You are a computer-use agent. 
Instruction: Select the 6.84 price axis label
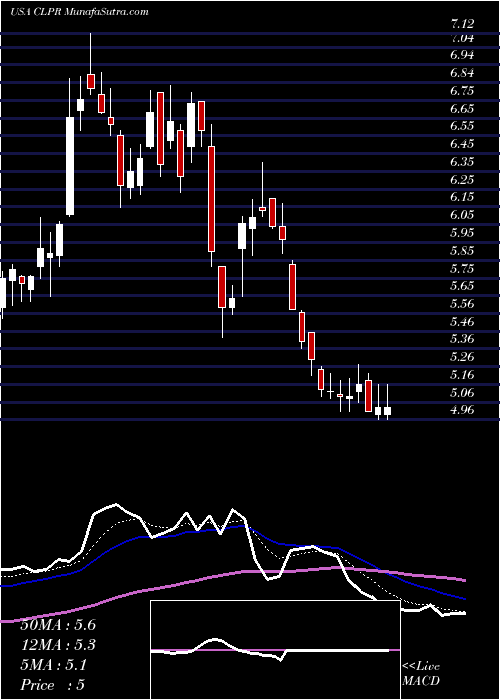(462, 73)
